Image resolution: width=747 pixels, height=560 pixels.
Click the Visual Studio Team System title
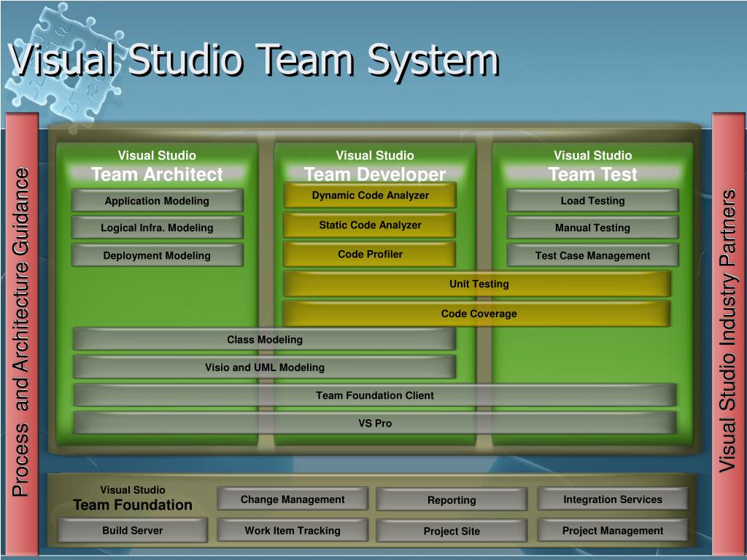253,60
